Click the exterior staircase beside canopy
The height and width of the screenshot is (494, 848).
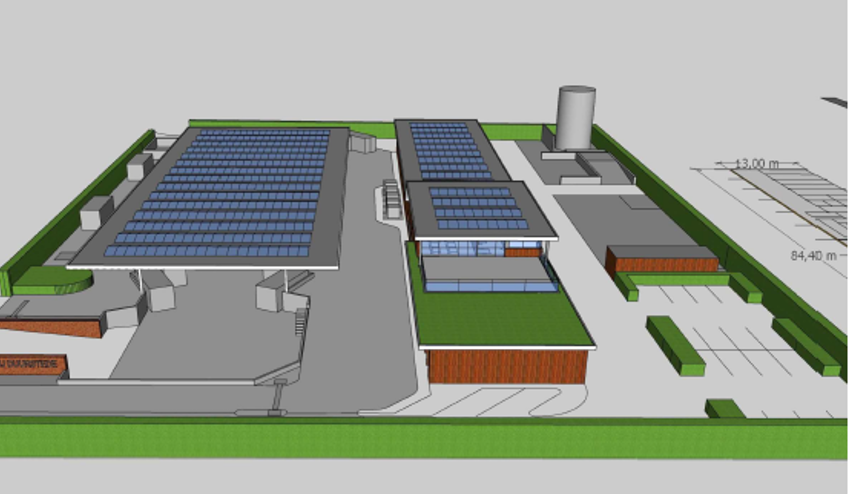click(301, 321)
